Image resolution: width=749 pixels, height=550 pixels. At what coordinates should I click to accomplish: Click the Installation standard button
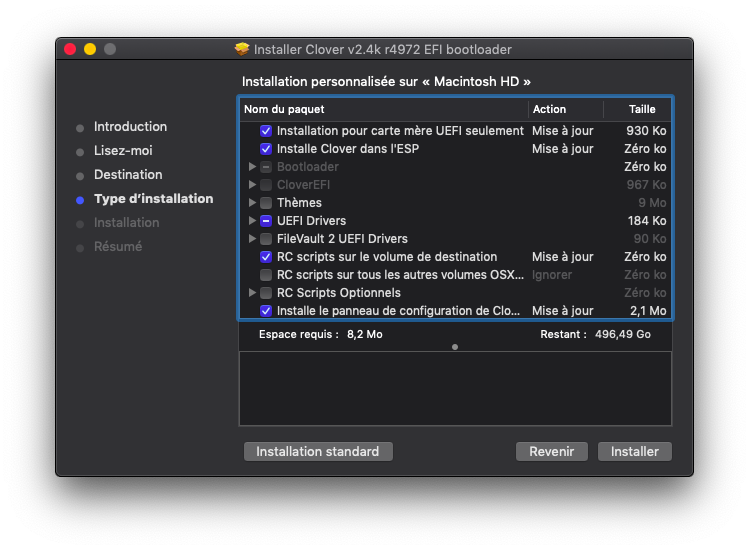tap(318, 452)
